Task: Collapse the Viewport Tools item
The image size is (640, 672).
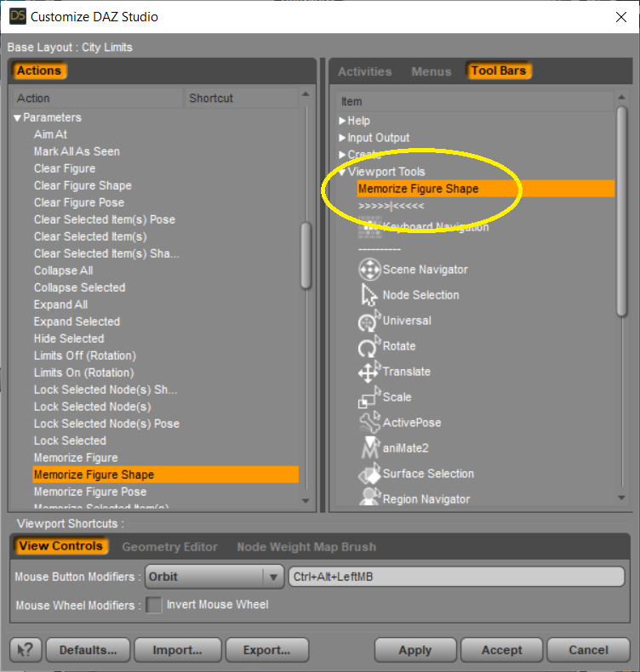Action: [x=341, y=172]
